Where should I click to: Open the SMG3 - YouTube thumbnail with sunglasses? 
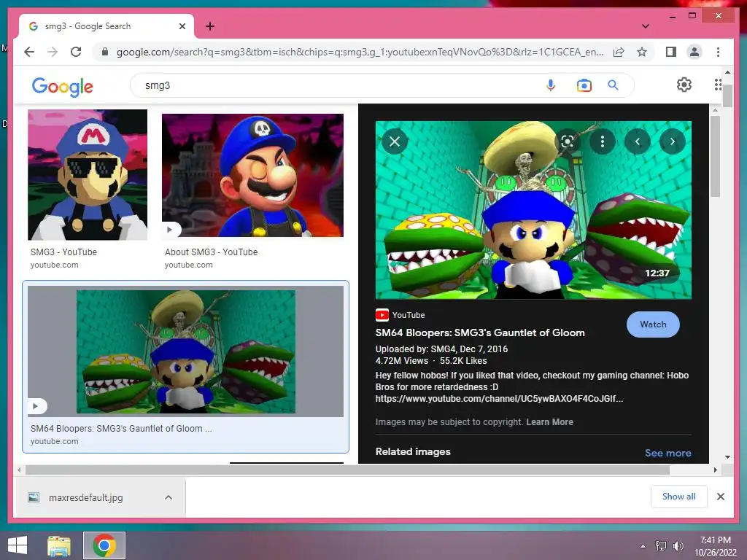[x=88, y=175]
